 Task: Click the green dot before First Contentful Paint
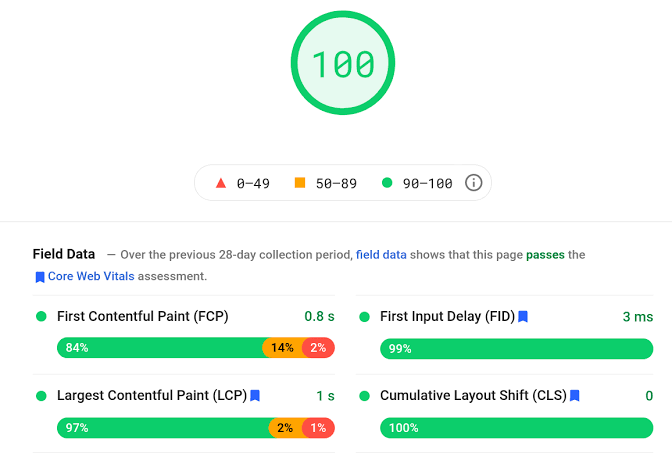(41, 317)
